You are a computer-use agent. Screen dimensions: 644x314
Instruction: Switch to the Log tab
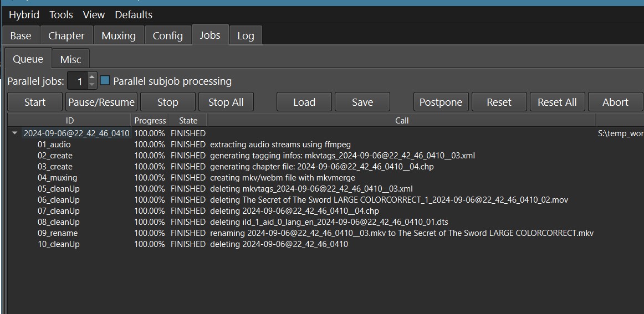pos(246,36)
